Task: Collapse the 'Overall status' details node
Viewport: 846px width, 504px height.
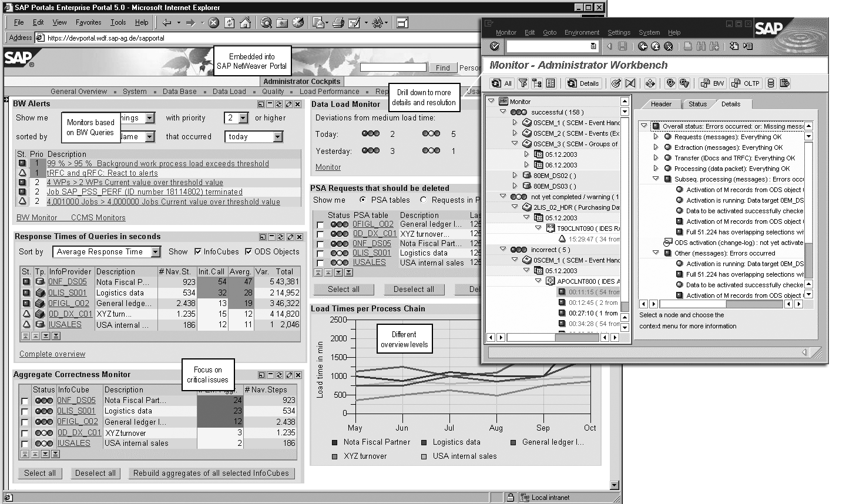Action: pyautogui.click(x=644, y=126)
